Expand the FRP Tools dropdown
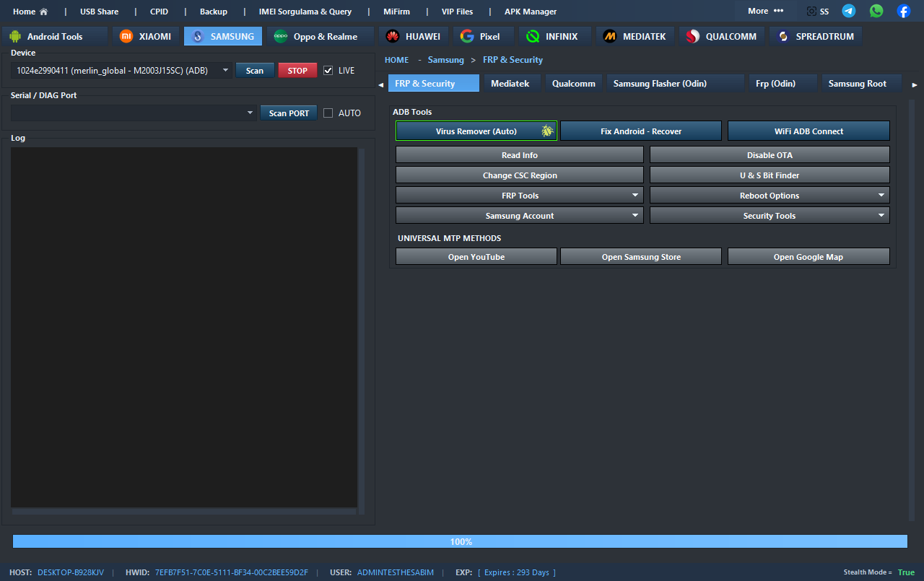 pyautogui.click(x=635, y=196)
